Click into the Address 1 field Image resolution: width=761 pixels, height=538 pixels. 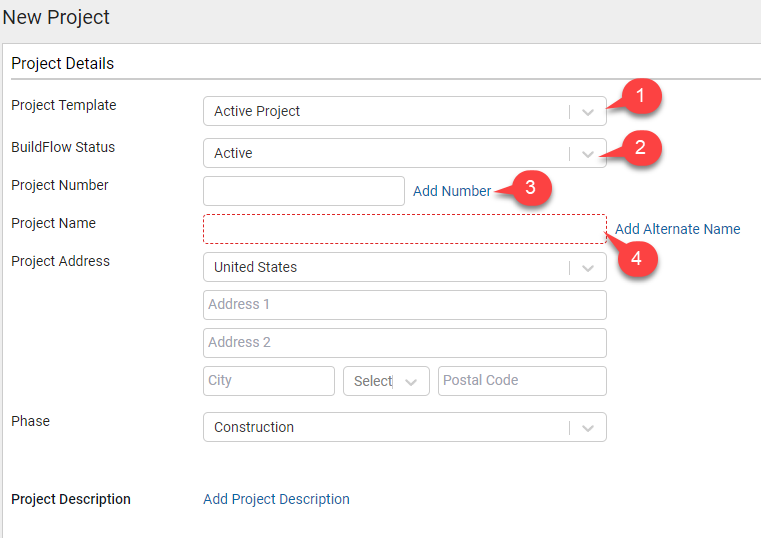[x=404, y=305]
